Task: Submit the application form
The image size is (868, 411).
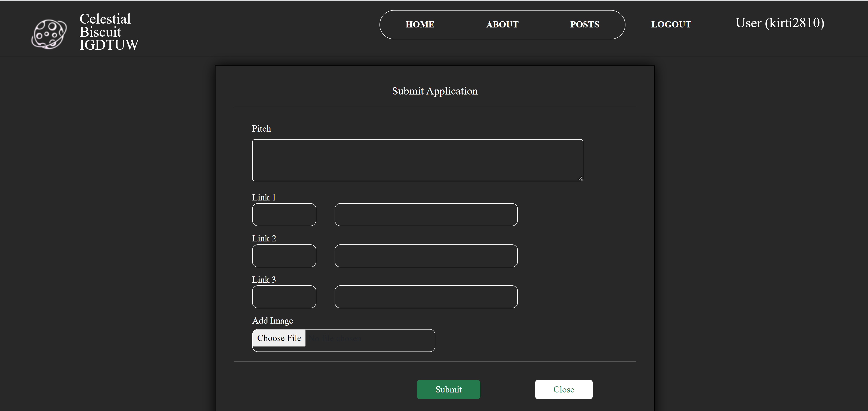Action: (x=448, y=389)
